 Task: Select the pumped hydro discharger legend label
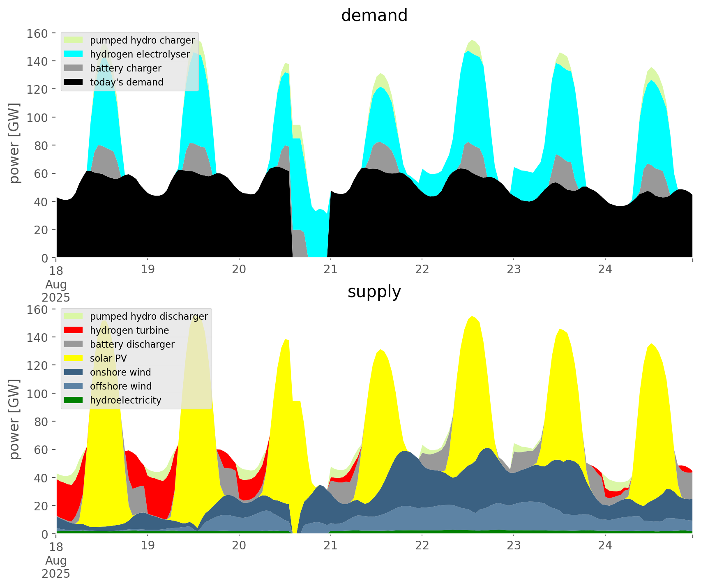click(x=149, y=316)
